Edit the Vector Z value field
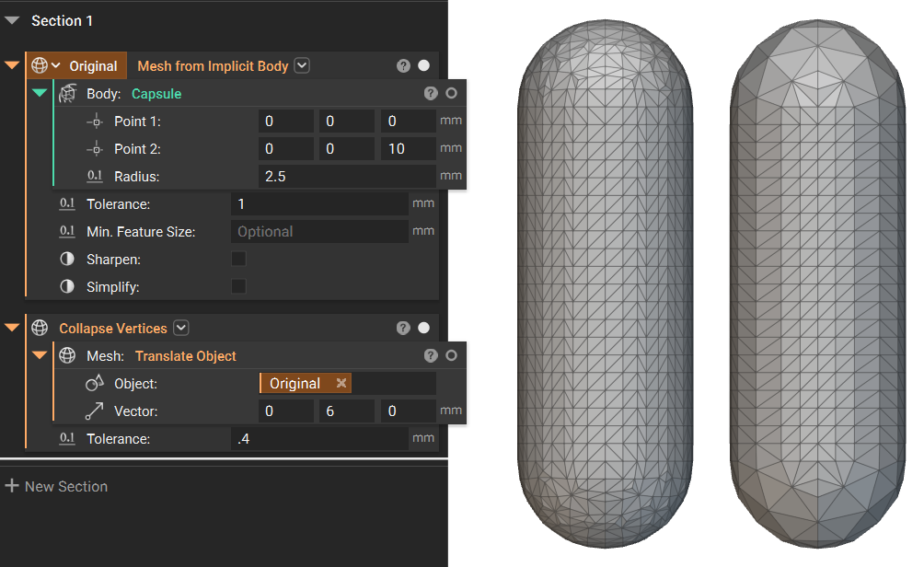 coord(408,411)
